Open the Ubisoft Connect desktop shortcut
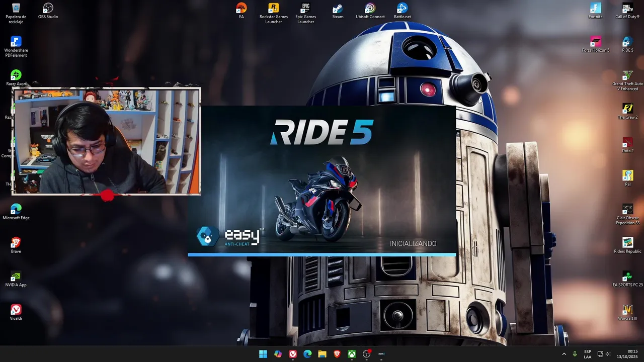Viewport: 644px width, 362px height. (370, 11)
